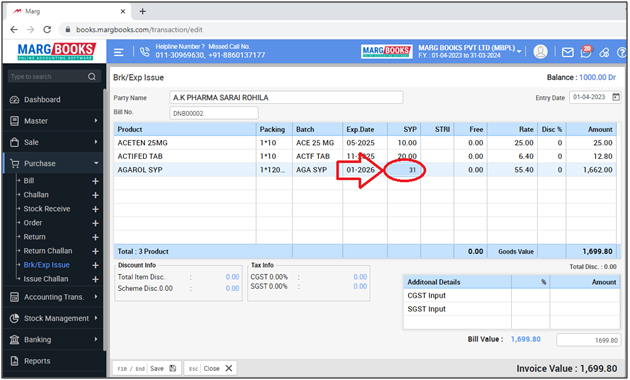Select the AGAROL SYP product row
Image resolution: width=630 pixels, height=380 pixels.
365,170
